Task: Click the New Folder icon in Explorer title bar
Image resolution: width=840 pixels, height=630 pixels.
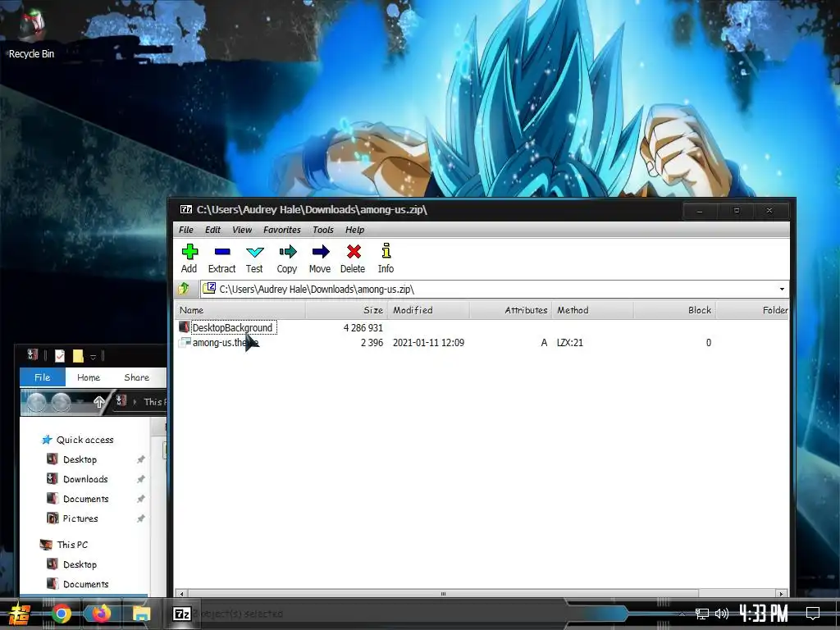Action: [78, 356]
